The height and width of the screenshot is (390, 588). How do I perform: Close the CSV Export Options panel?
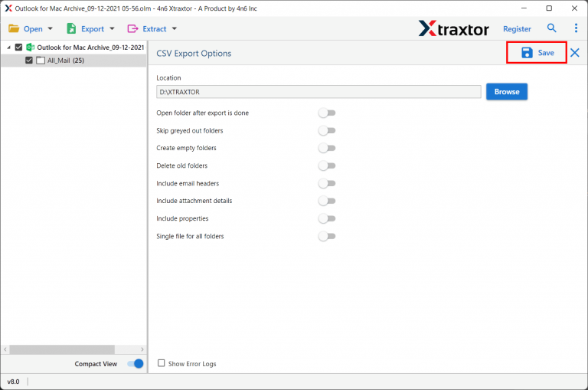point(575,53)
